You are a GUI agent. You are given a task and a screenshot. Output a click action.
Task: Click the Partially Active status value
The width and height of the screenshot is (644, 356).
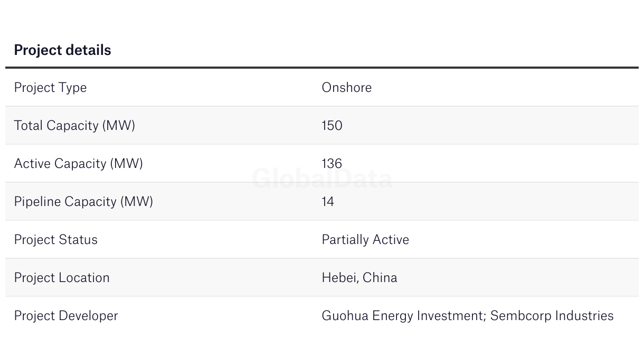pos(365,240)
